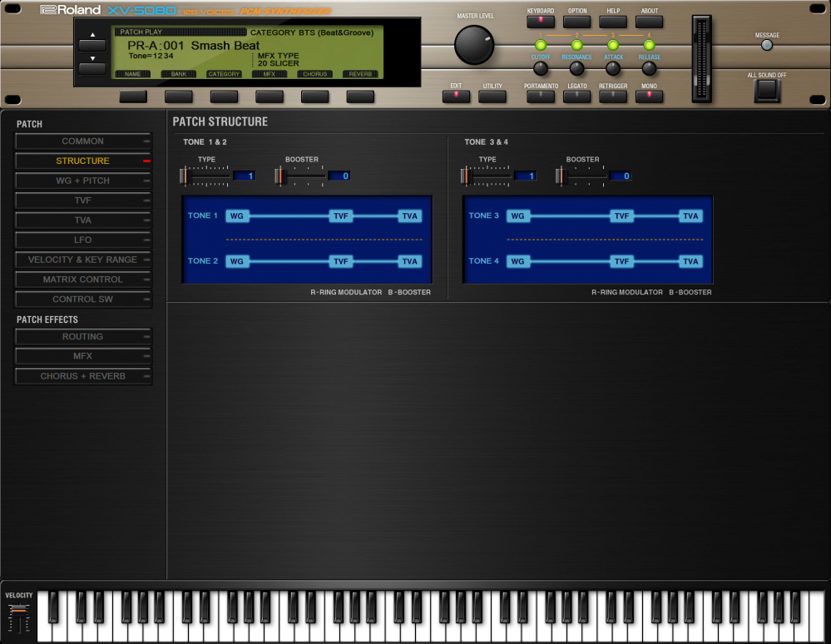Open the CHORUS + REVERB page
The width and height of the screenshot is (831, 644).
83,376
